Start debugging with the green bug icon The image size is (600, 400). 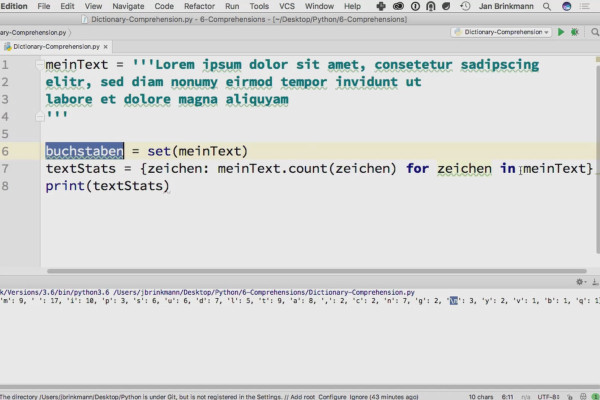[x=574, y=32]
